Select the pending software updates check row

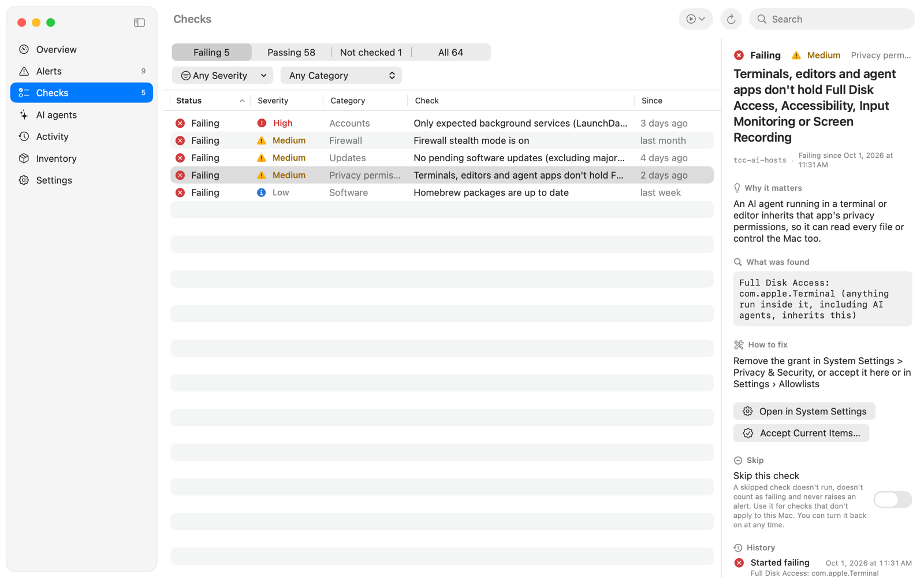pyautogui.click(x=442, y=158)
